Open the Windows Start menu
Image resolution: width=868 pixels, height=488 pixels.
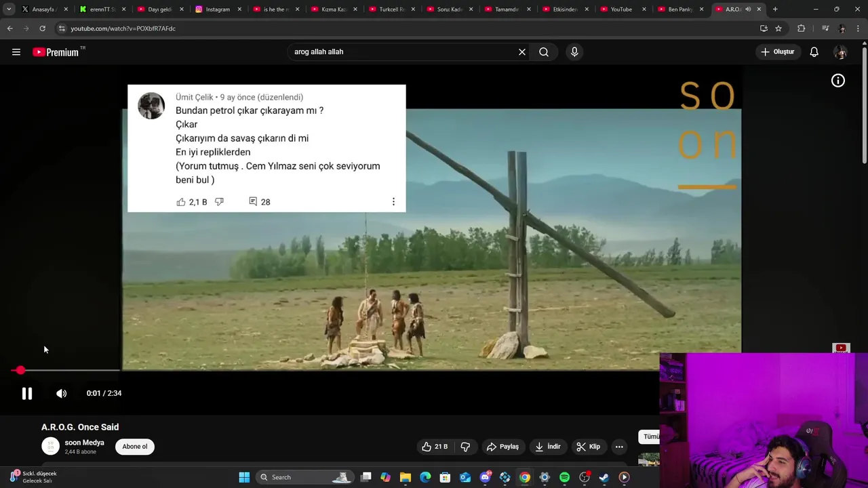[244, 477]
